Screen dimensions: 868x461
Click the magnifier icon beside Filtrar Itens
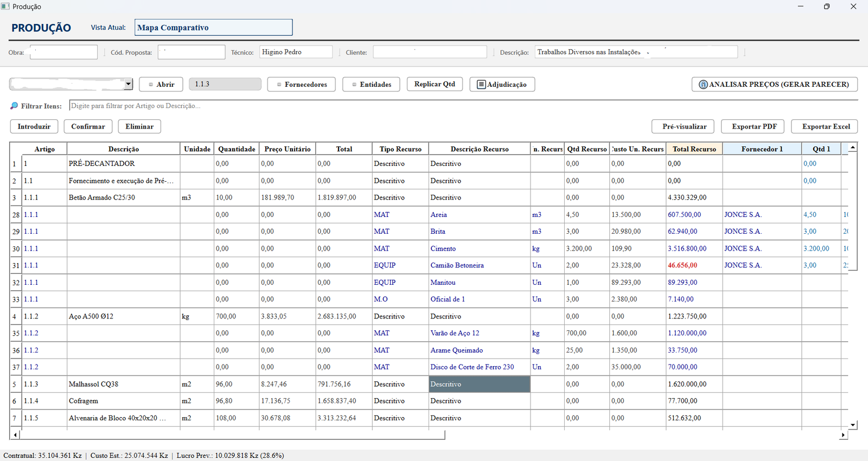(x=14, y=106)
